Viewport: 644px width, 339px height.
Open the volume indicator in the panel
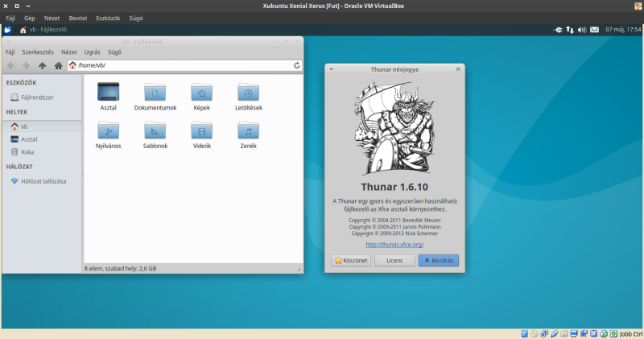click(x=582, y=30)
